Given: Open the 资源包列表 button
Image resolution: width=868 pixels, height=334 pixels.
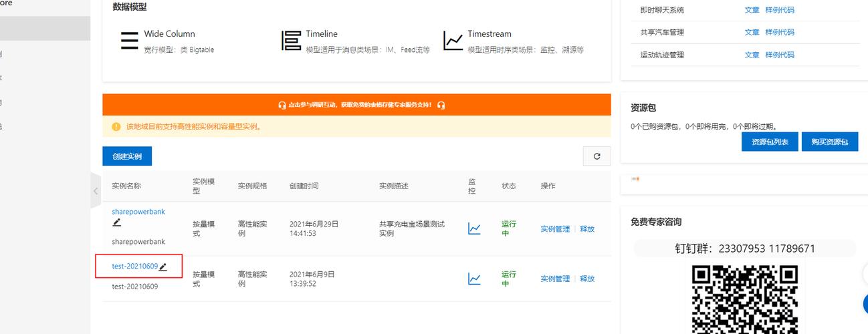Looking at the screenshot, I should pos(770,142).
